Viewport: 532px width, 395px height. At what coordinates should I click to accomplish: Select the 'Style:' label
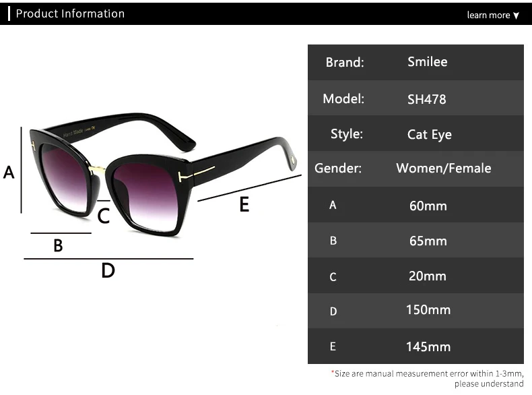(347, 134)
